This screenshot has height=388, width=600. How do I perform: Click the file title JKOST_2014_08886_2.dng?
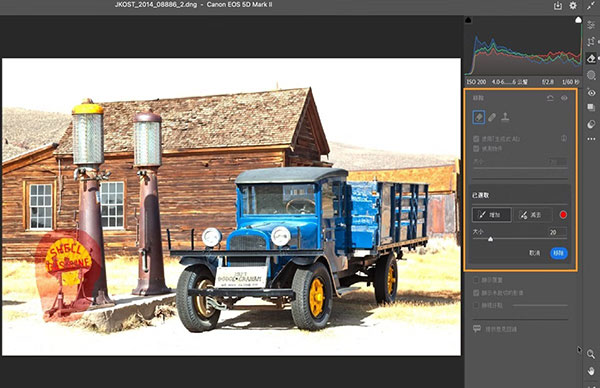coord(156,5)
